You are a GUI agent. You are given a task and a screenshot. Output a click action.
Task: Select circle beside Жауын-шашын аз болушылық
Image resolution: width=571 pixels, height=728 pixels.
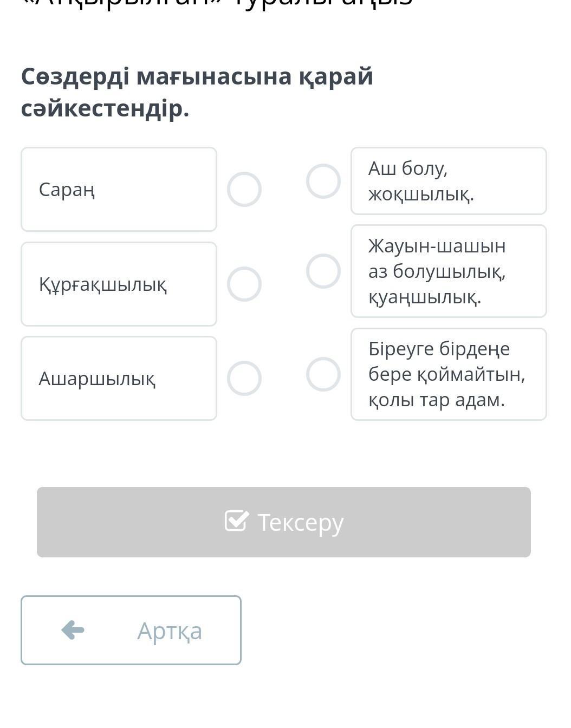point(323,271)
